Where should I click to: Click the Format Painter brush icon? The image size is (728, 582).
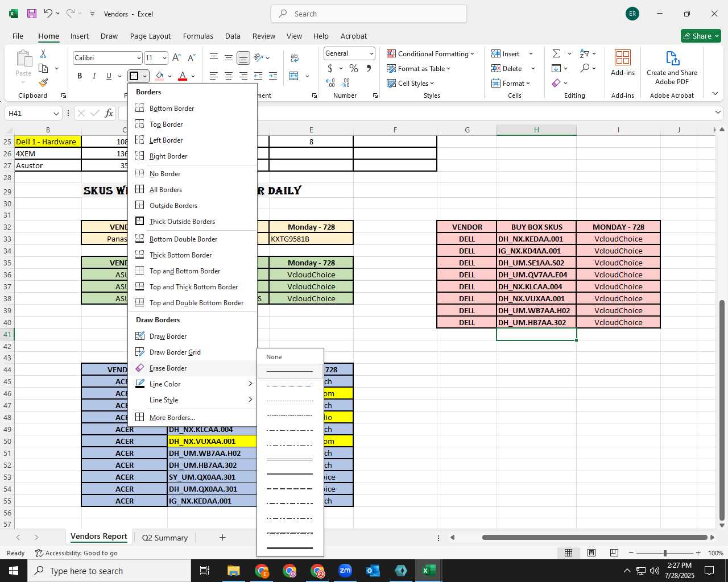coord(43,83)
